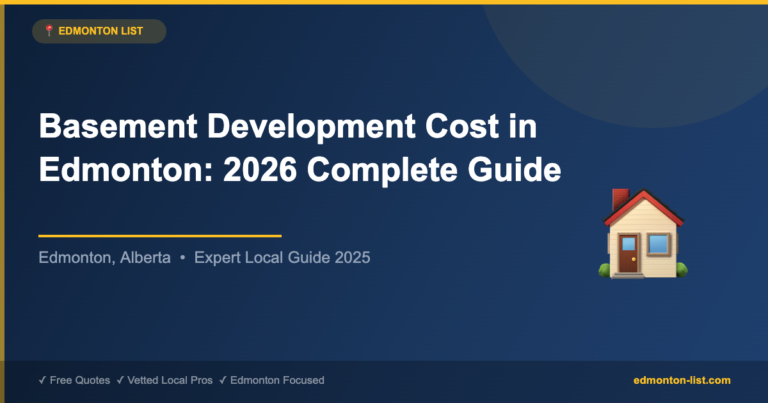768x403 pixels.
Task: Click 'Expert Local Guide 2025' text
Action: [x=282, y=258]
